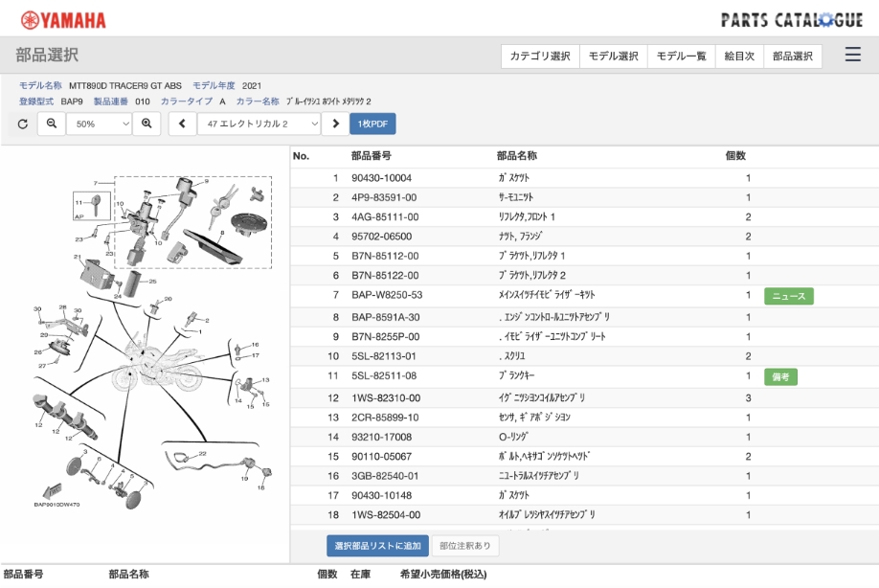
Task: Download the 1枚PDF file
Action: (372, 124)
